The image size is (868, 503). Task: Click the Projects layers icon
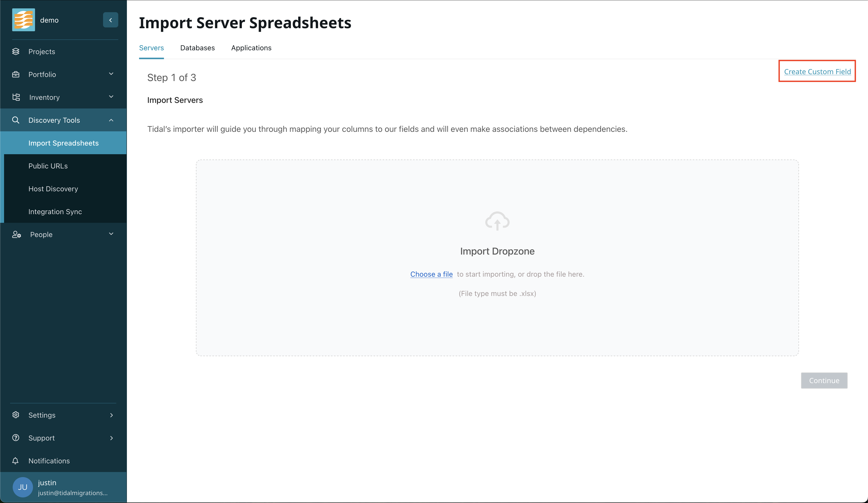click(16, 51)
